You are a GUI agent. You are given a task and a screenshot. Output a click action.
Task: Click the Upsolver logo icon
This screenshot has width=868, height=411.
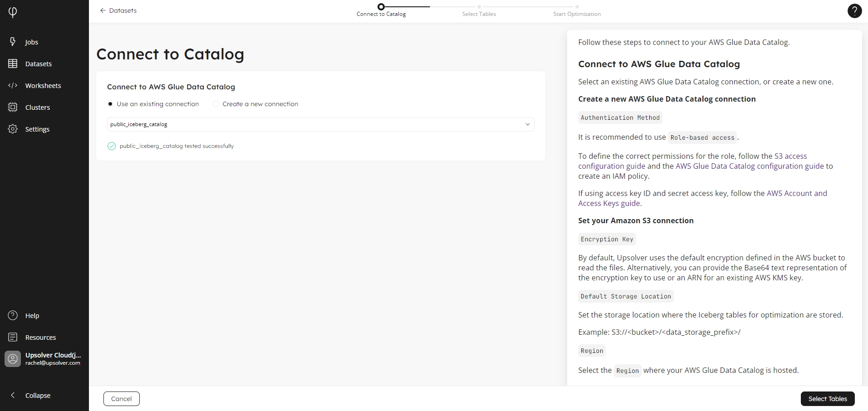13,12
